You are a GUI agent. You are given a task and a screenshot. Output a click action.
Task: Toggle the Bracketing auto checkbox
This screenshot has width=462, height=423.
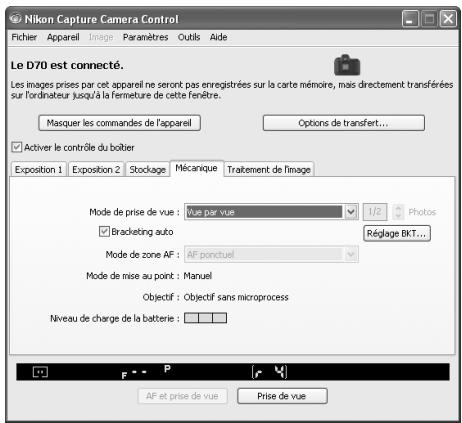(104, 231)
